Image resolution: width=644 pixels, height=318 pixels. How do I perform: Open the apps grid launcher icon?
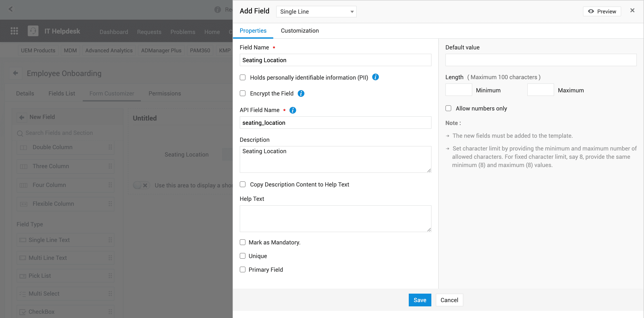(x=14, y=31)
